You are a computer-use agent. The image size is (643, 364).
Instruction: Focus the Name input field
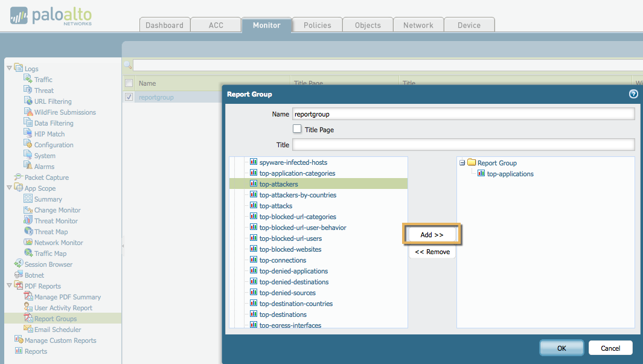pos(464,114)
